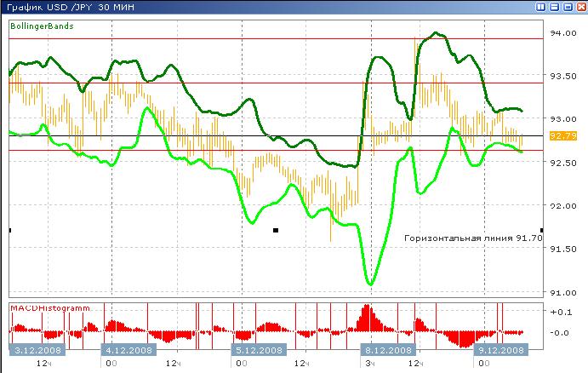Click the left handle of horizontal line
The width and height of the screenshot is (588, 373).
(9, 230)
